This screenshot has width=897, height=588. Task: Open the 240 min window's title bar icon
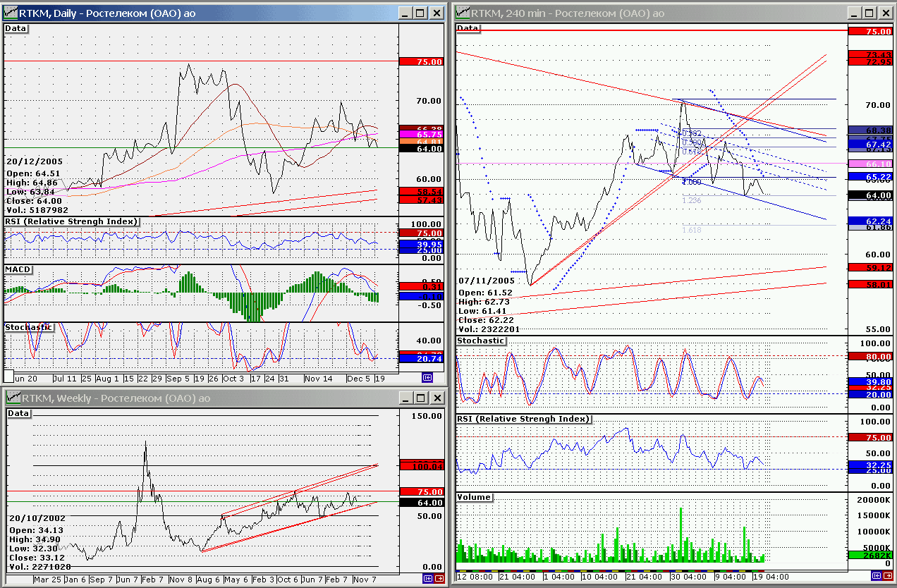pyautogui.click(x=463, y=13)
